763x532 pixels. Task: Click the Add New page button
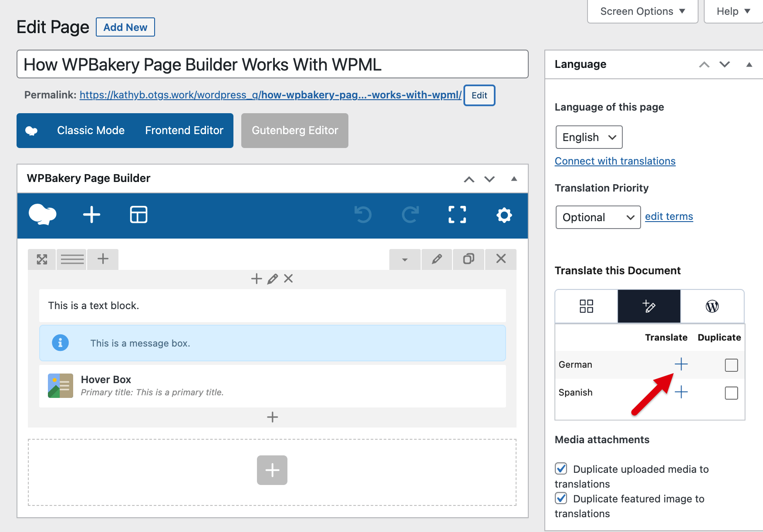click(x=125, y=27)
